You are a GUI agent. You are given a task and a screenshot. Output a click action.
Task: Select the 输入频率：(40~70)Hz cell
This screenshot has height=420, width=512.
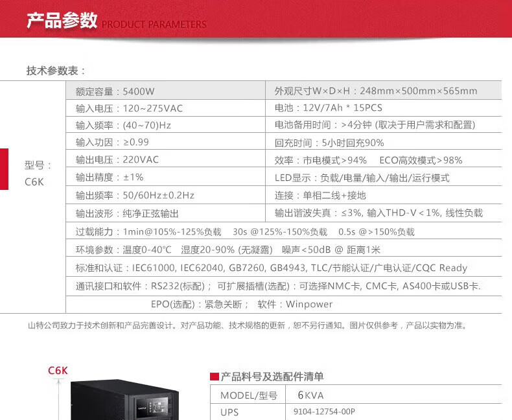(x=165, y=124)
